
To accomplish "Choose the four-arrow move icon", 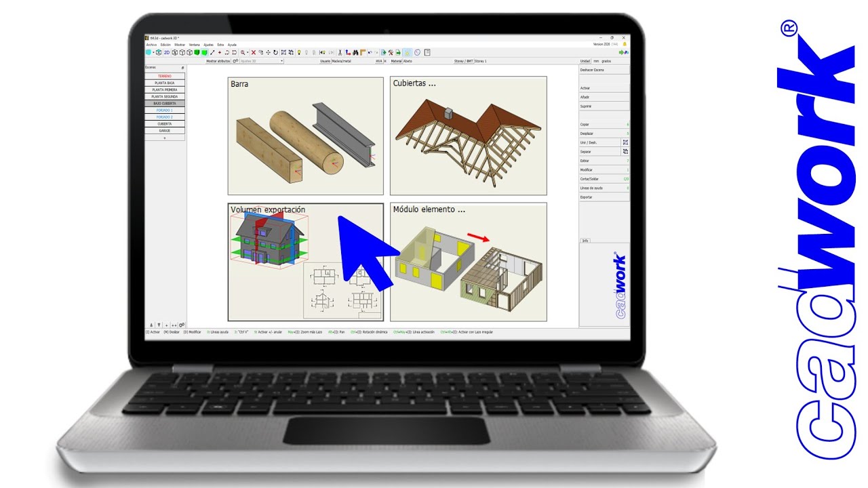I will (x=268, y=52).
